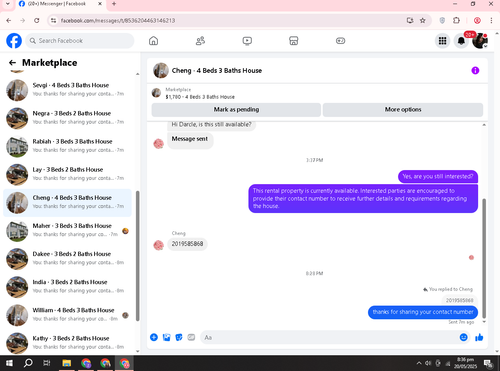Open Task View on taskbar
The width and height of the screenshot is (500, 371).
pos(47,363)
